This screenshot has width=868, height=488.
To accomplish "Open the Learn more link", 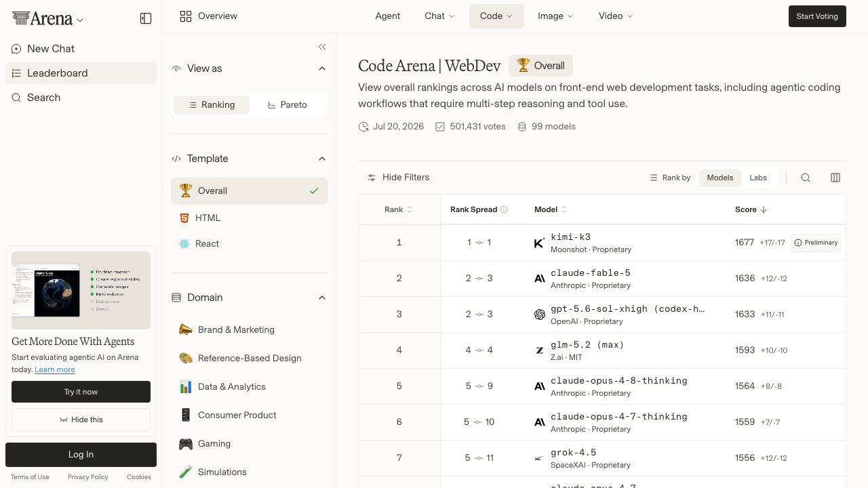I will coord(55,369).
